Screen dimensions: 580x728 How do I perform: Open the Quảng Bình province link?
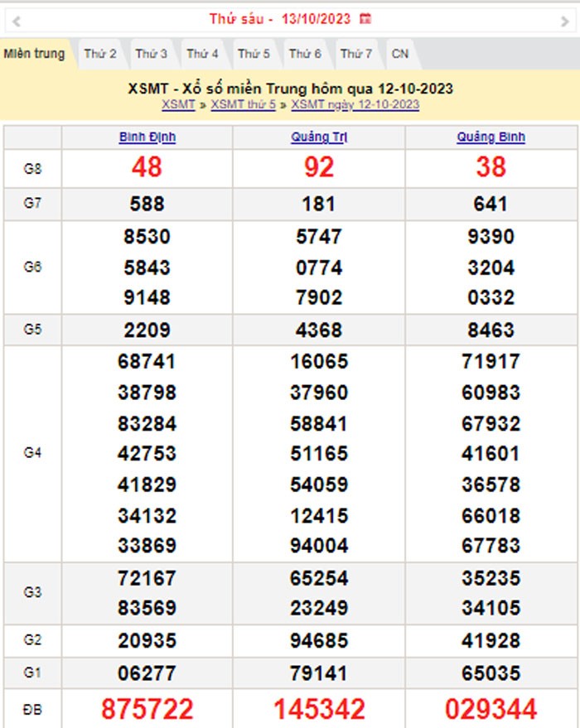click(491, 137)
